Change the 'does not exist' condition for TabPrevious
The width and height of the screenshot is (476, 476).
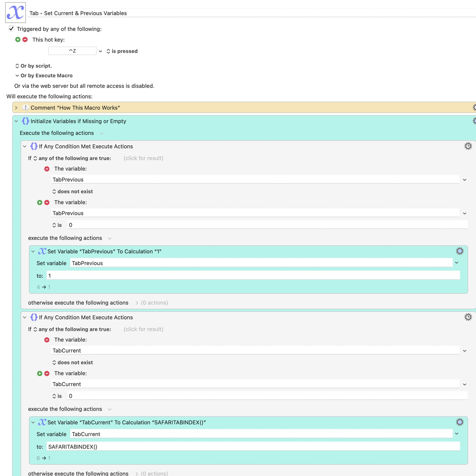click(x=72, y=191)
